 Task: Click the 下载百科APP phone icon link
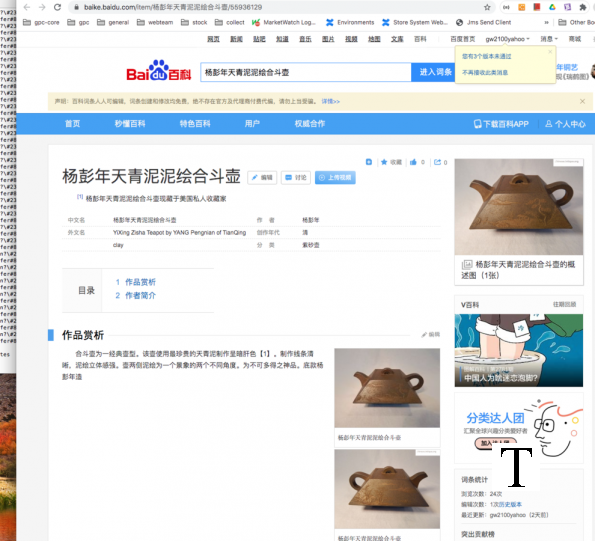coord(501,124)
